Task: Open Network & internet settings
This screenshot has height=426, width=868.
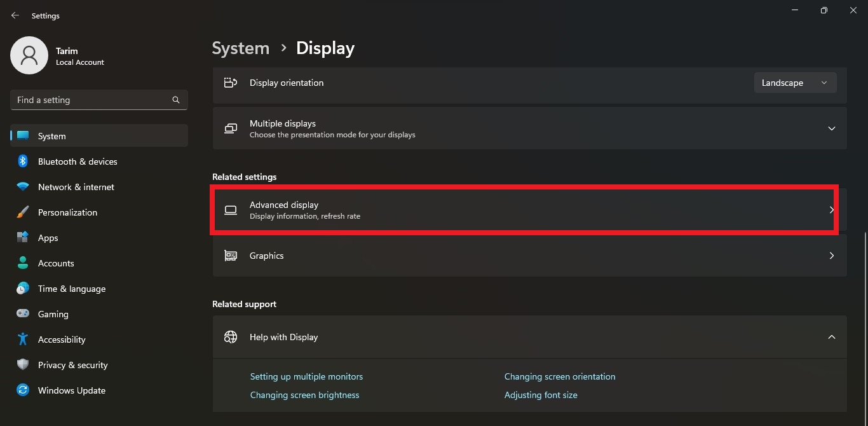Action: tap(76, 186)
